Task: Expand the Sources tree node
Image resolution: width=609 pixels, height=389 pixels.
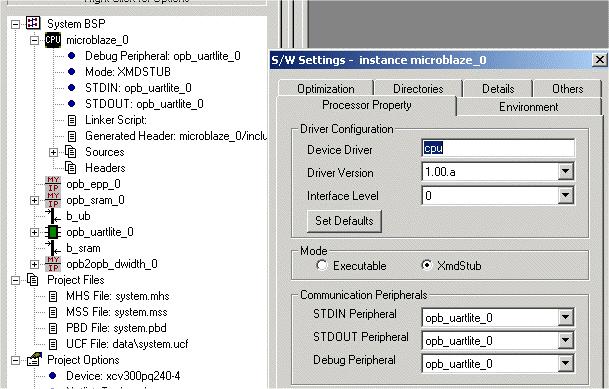Action: pyautogui.click(x=54, y=152)
